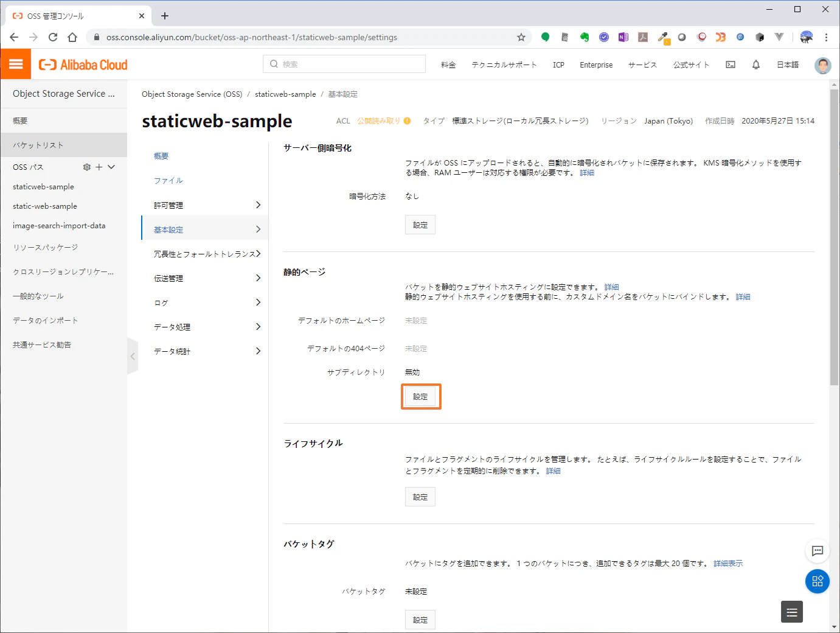The image size is (840, 633).
Task: Go back in browser history
Action: click(x=14, y=37)
